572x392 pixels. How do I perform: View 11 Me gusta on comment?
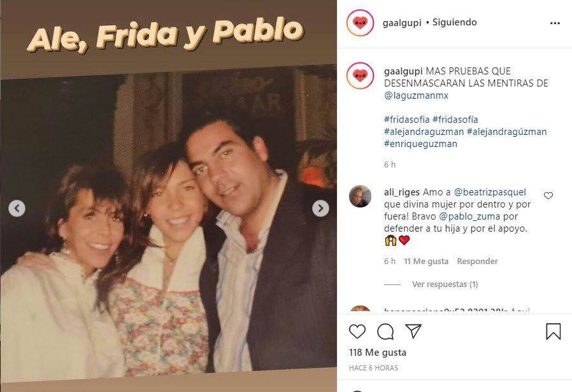point(426,261)
